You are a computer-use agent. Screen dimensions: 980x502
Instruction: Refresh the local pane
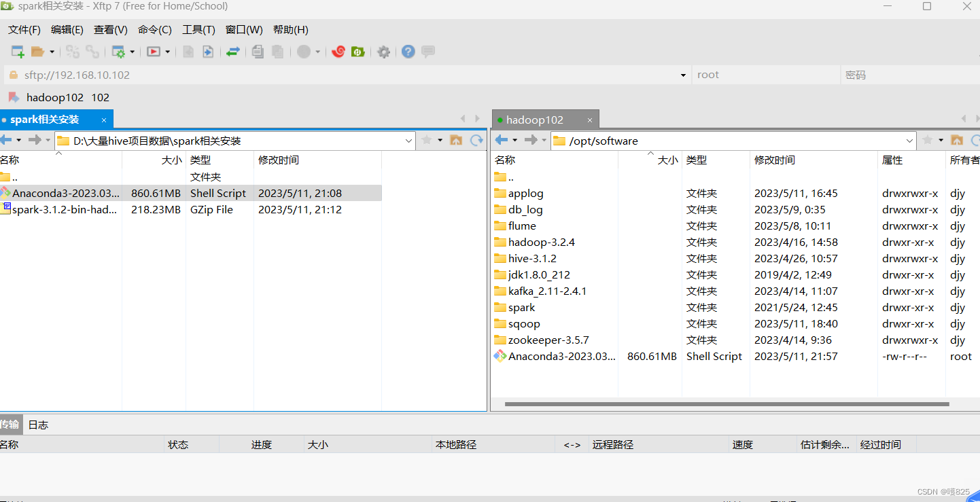[476, 140]
